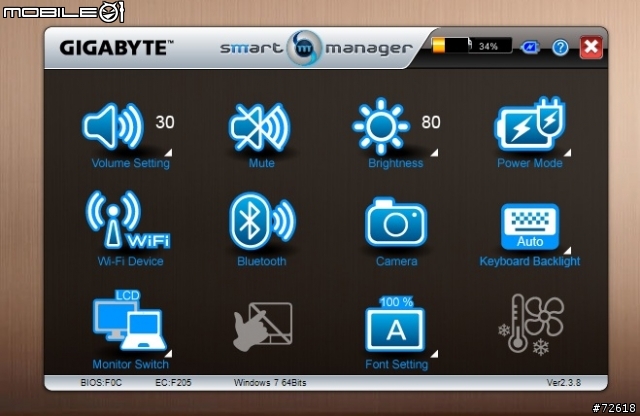This screenshot has width=640, height=416.
Task: Expand the Keyboard Backlight corner triangle
Action: click(x=567, y=250)
